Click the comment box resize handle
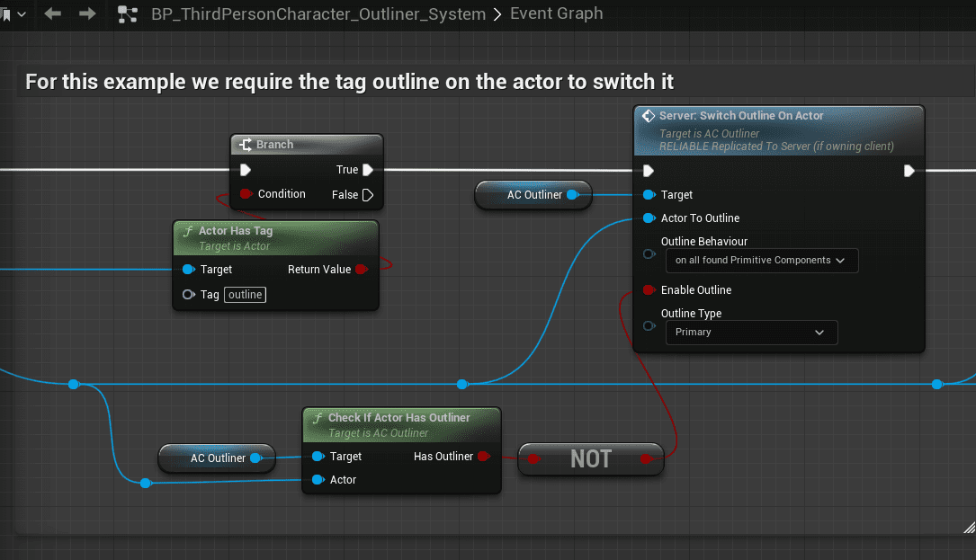The width and height of the screenshot is (976, 560). (x=969, y=527)
